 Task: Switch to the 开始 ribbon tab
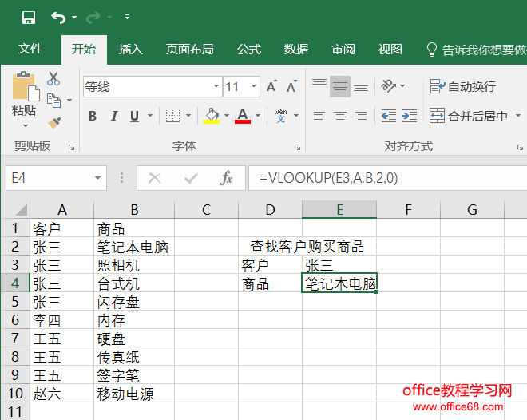[x=84, y=50]
